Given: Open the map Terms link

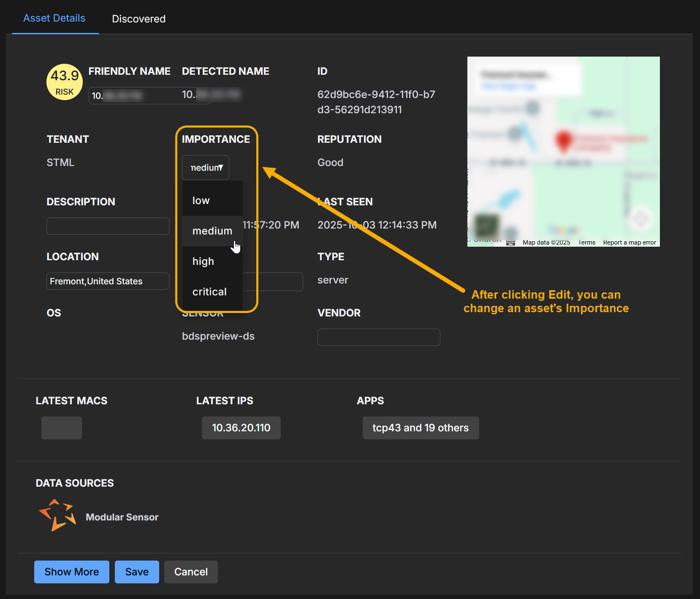Looking at the screenshot, I should tap(587, 242).
